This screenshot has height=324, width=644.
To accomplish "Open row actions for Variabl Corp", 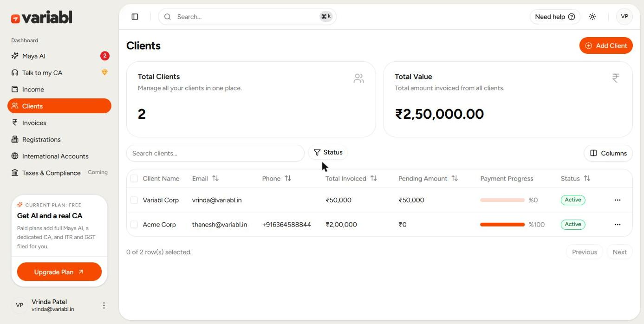I will pos(618,200).
